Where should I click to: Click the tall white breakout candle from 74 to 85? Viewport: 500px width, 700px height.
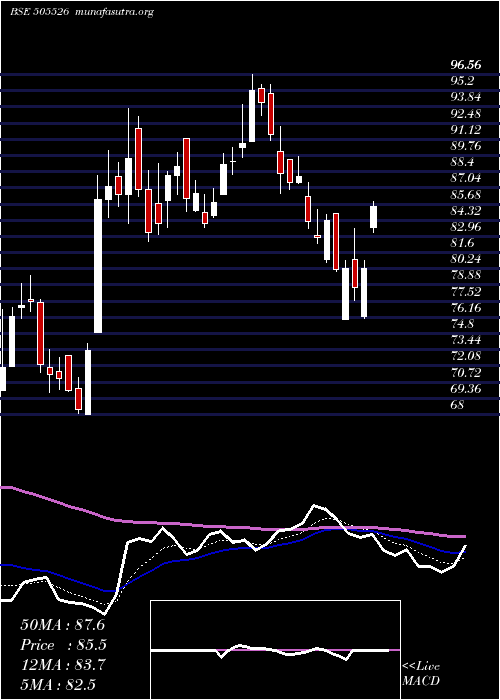point(98,266)
